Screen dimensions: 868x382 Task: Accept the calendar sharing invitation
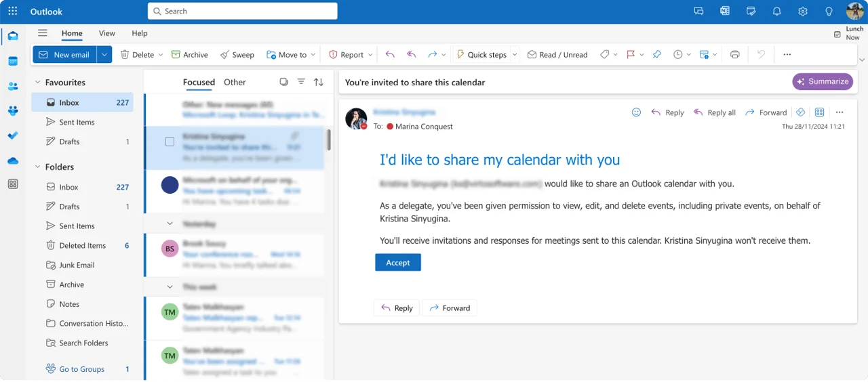398,263
